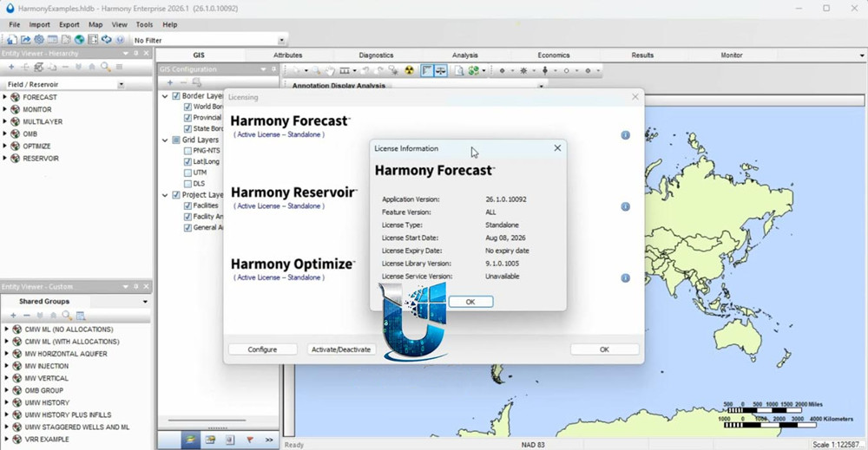This screenshot has height=450, width=868.
Task: Open the File menu
Action: tap(15, 24)
